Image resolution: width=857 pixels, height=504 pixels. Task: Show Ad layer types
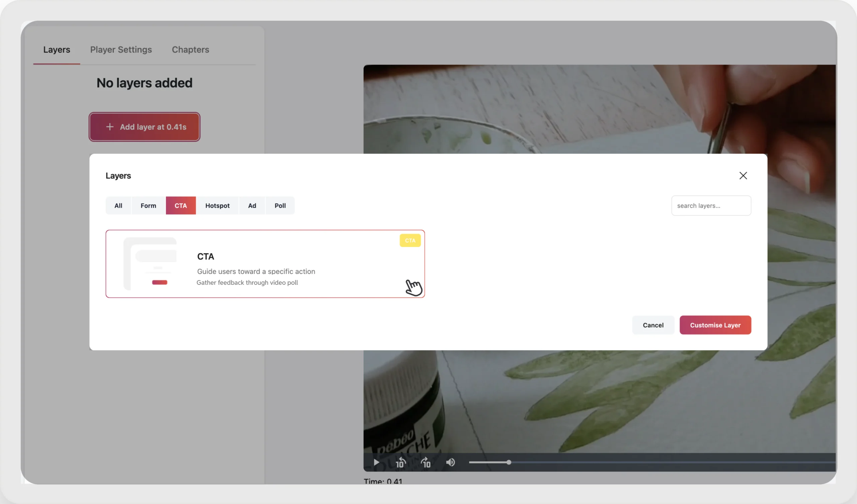pyautogui.click(x=252, y=205)
